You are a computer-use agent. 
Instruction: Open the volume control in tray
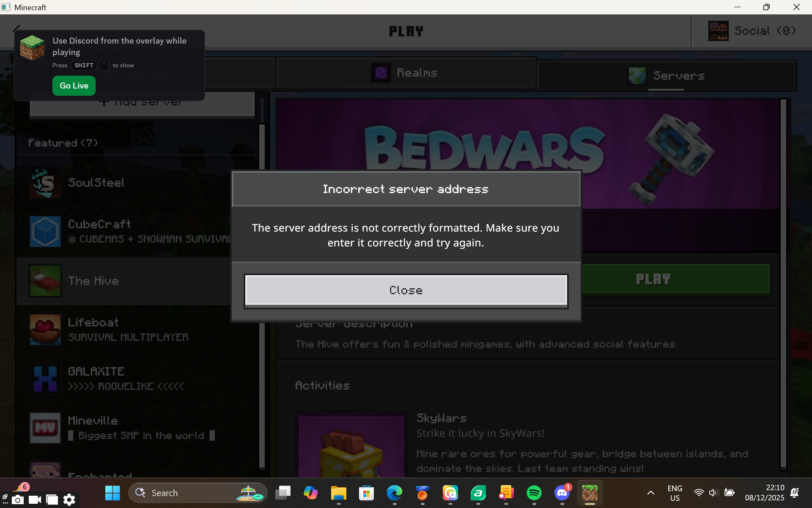[713, 493]
